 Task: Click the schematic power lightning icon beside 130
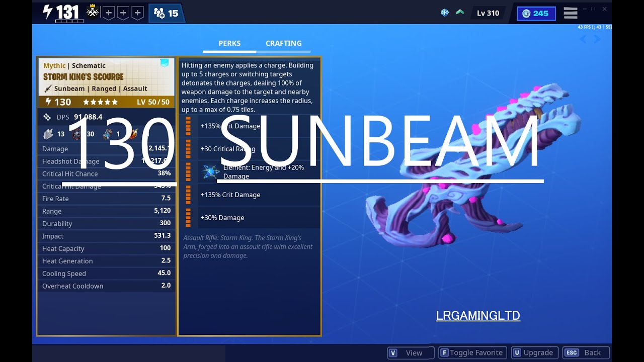pos(48,102)
